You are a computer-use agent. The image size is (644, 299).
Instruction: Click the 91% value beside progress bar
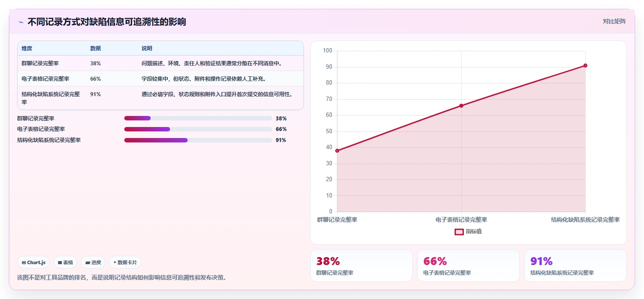[x=281, y=140]
